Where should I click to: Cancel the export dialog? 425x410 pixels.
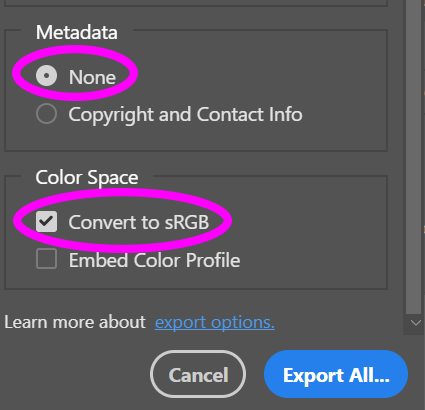pyautogui.click(x=198, y=374)
